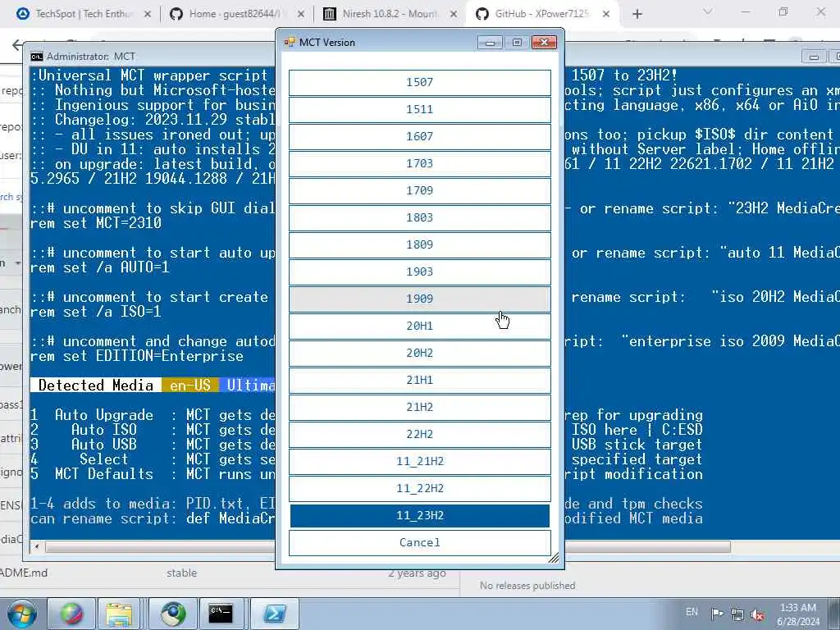Open the MCT Version window icon menu
The height and width of the screenshot is (630, 840).
[290, 43]
